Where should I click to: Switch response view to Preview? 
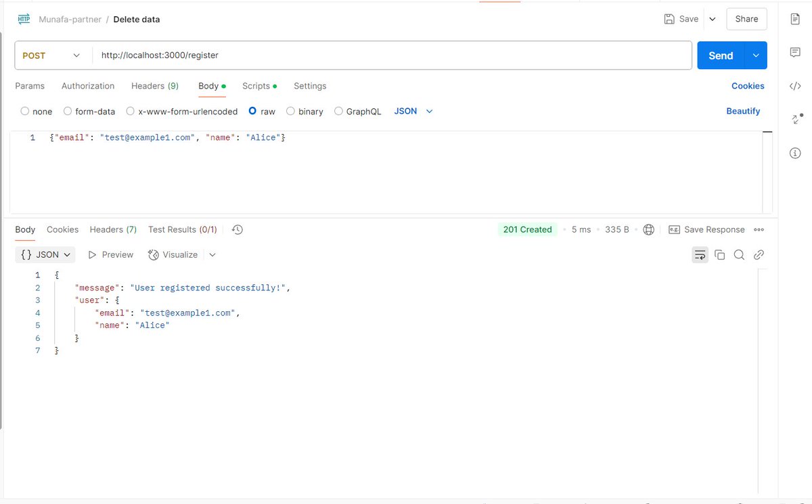[x=110, y=255]
